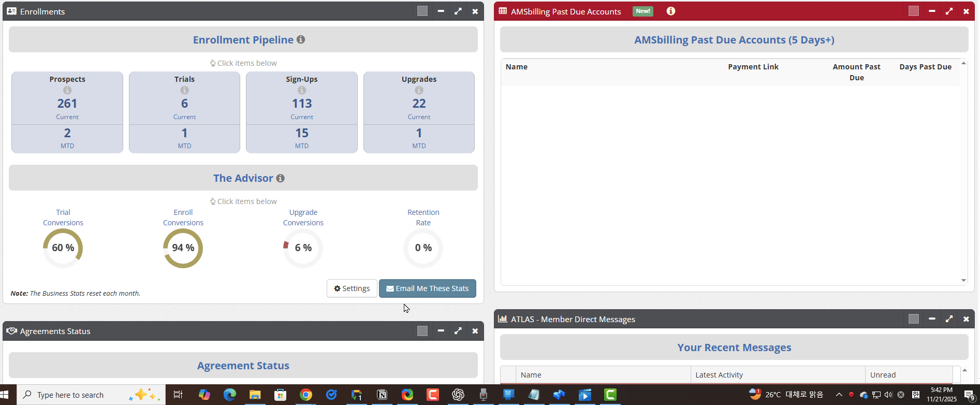Click Email Me These Stats button
The width and height of the screenshot is (980, 405).
click(428, 288)
